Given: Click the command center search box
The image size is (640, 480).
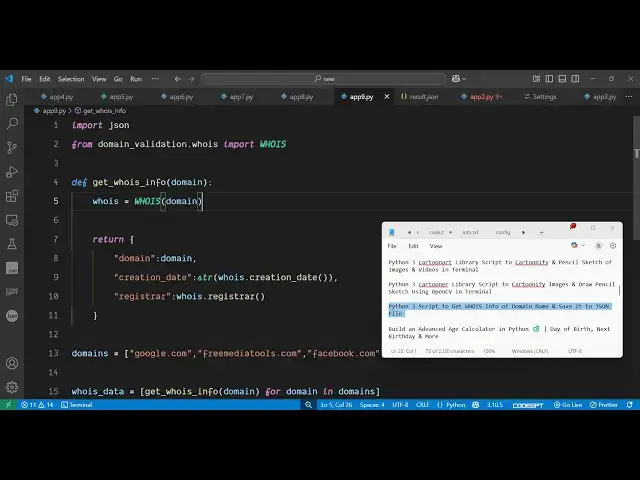Looking at the screenshot, I should (x=323, y=79).
